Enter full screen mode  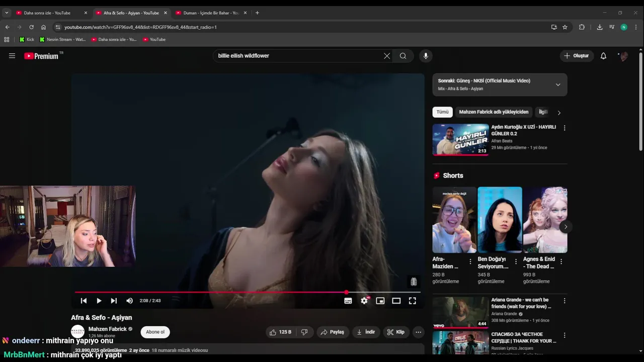[412, 301]
